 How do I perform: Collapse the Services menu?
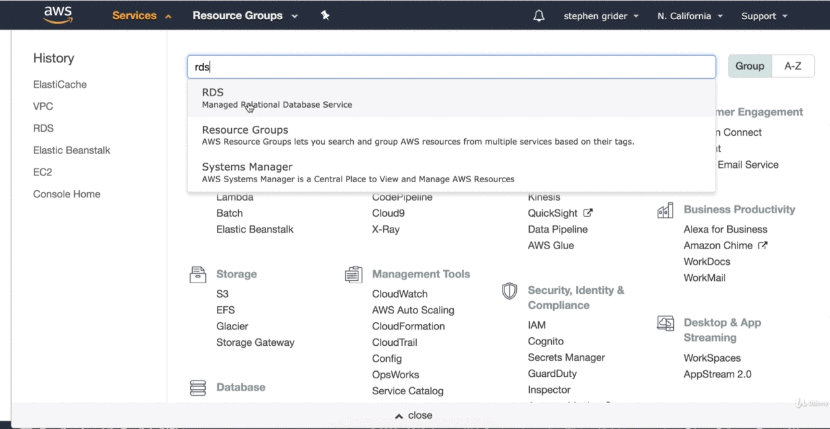click(142, 16)
